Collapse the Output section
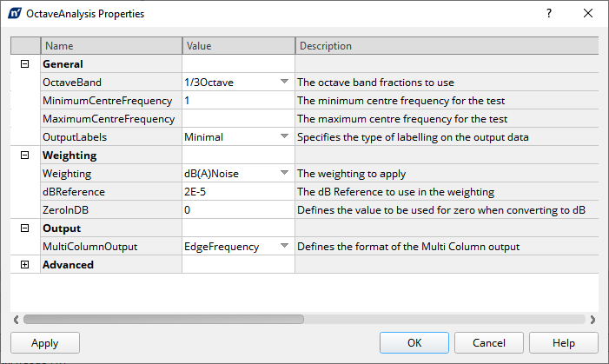Image resolution: width=609 pixels, height=364 pixels. [24, 228]
